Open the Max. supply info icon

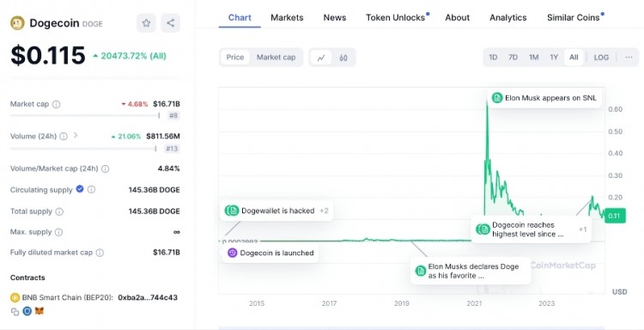(58, 232)
